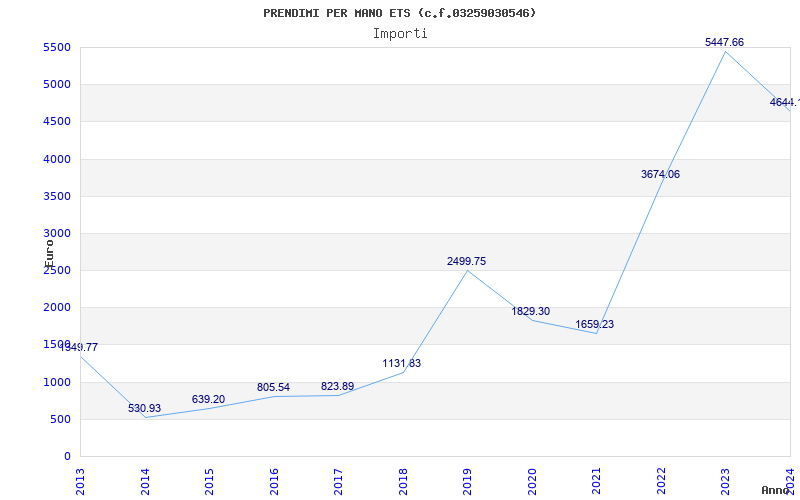Click the 5000 y-axis tick label

[57, 84]
